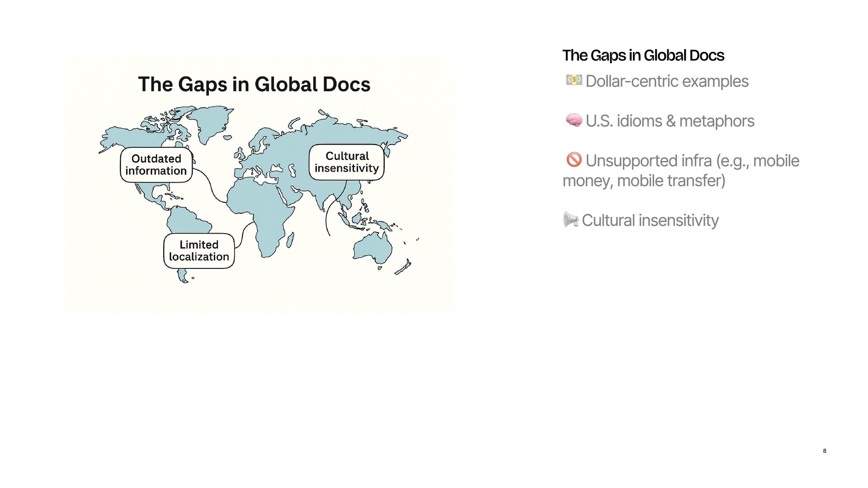Image resolution: width=868 pixels, height=488 pixels.
Task: Click the 'Unsupported infra' bullet text
Action: [692, 161]
